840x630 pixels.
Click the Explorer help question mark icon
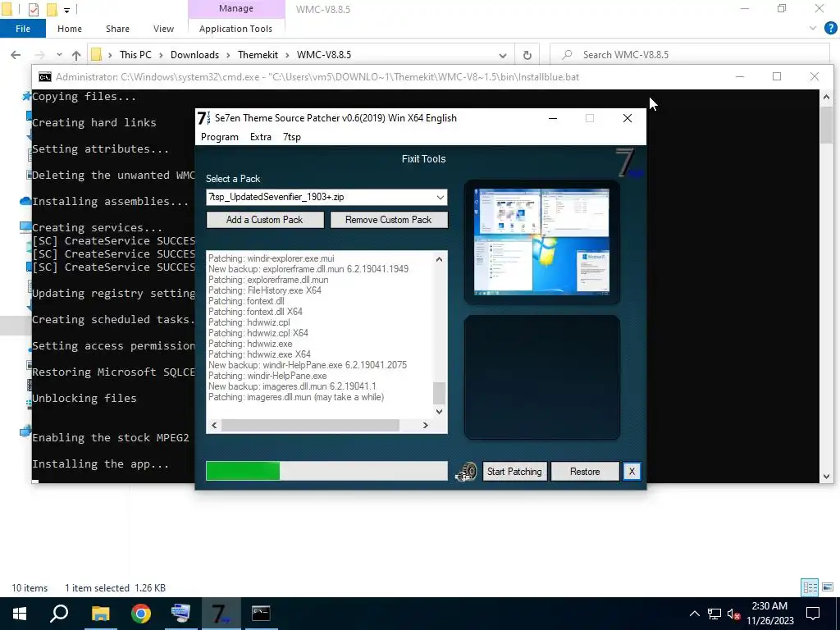[830, 29]
